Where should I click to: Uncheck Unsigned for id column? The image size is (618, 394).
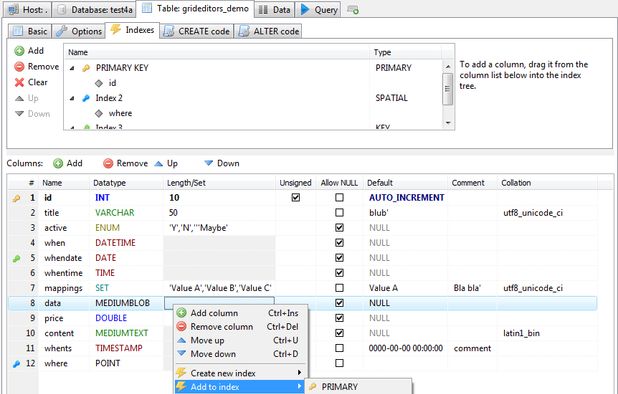296,197
